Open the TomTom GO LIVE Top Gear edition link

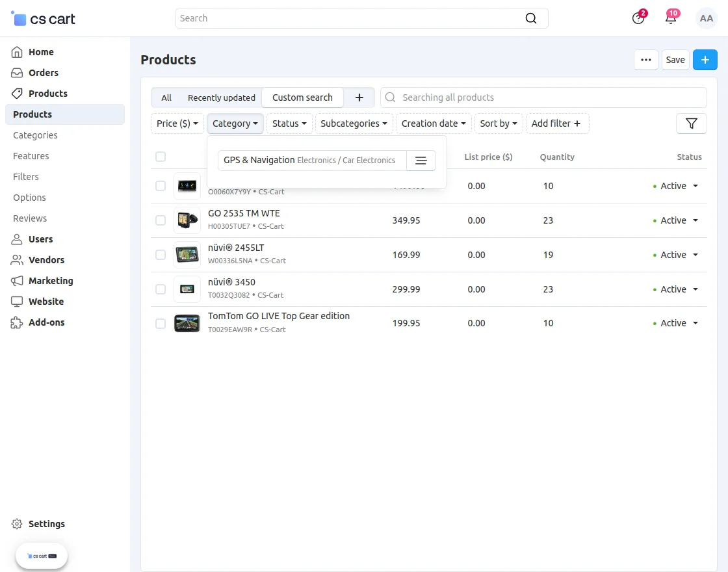(278, 316)
